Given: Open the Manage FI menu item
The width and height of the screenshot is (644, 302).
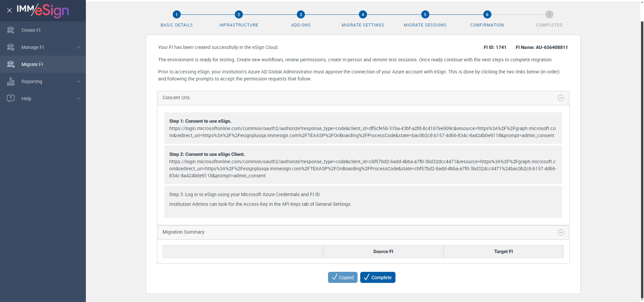Looking at the screenshot, I should pos(43,47).
